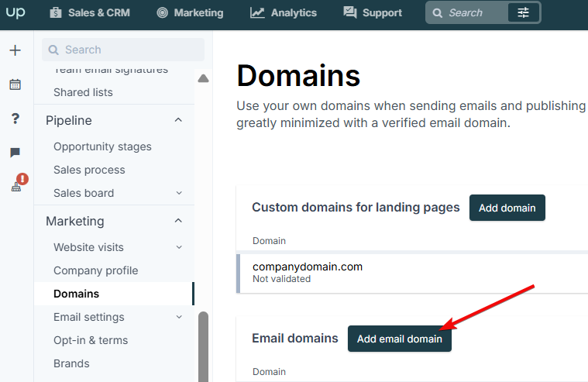Open the chat message icon in left rail
Viewport: 588px width, 382px height.
pos(15,153)
